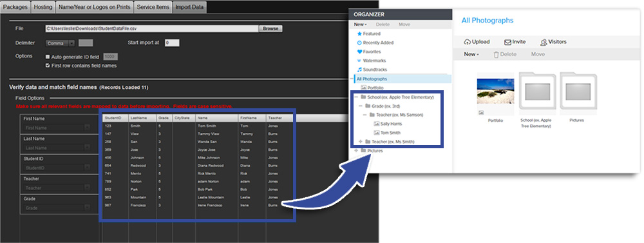
Task: Open Name/Year or Logos on Prints tab
Action: pyautogui.click(x=95, y=7)
